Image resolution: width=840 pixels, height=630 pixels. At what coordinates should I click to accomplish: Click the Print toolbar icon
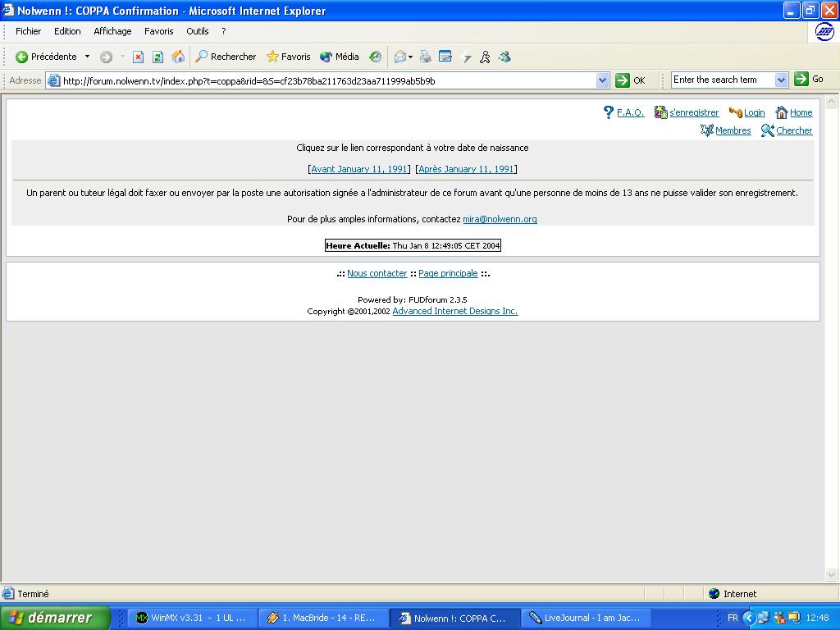[425, 57]
